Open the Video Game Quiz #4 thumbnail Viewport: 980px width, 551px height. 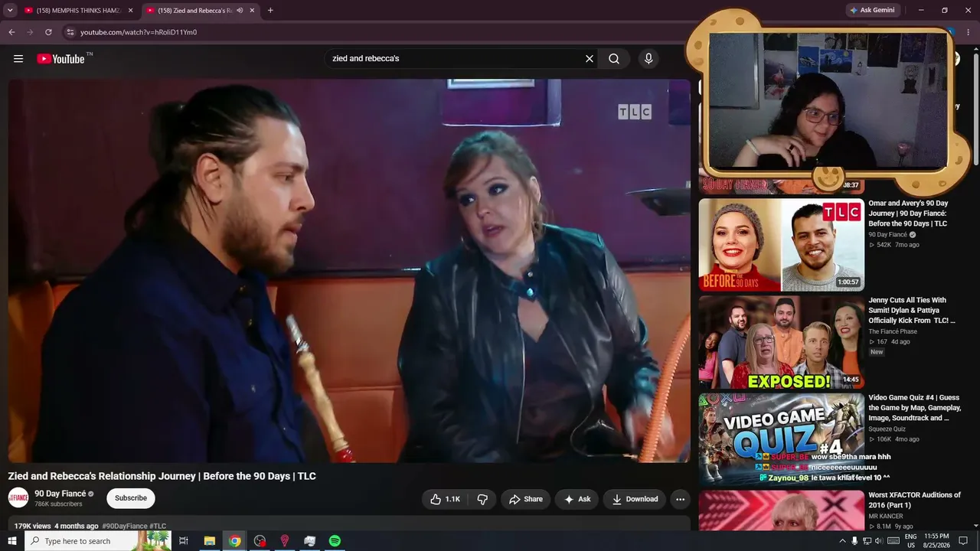pyautogui.click(x=781, y=439)
